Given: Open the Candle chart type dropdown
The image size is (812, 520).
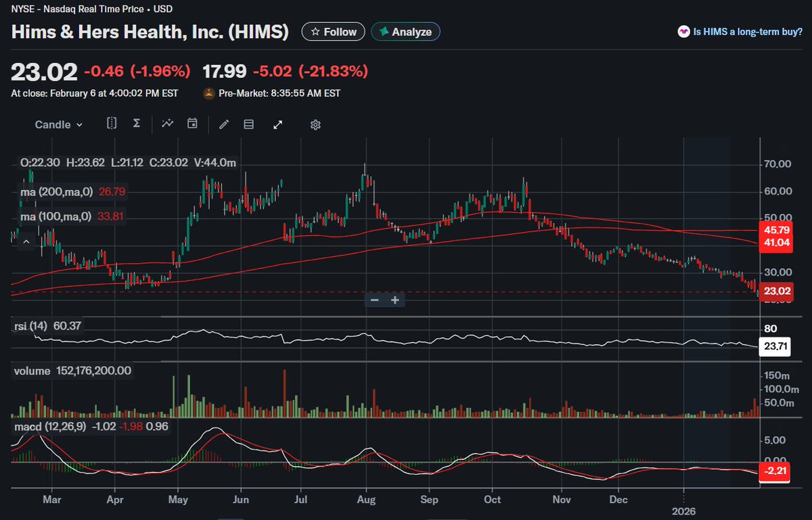Looking at the screenshot, I should click(x=59, y=124).
